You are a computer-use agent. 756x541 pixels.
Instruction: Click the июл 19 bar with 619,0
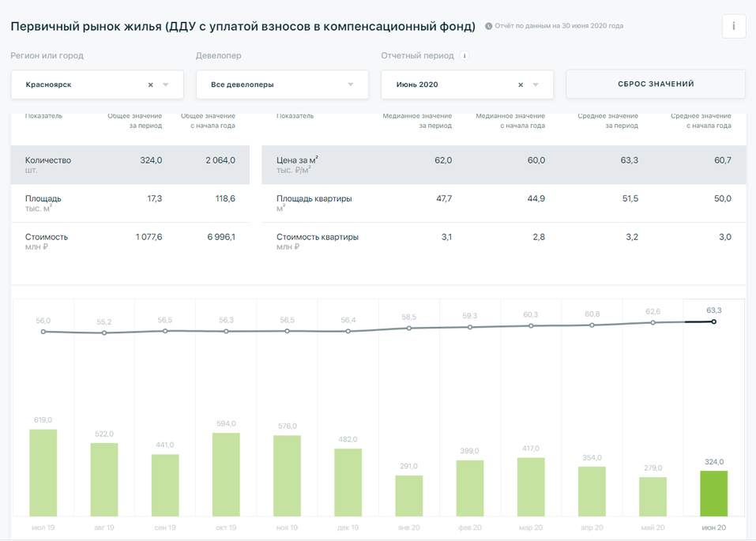[43, 472]
